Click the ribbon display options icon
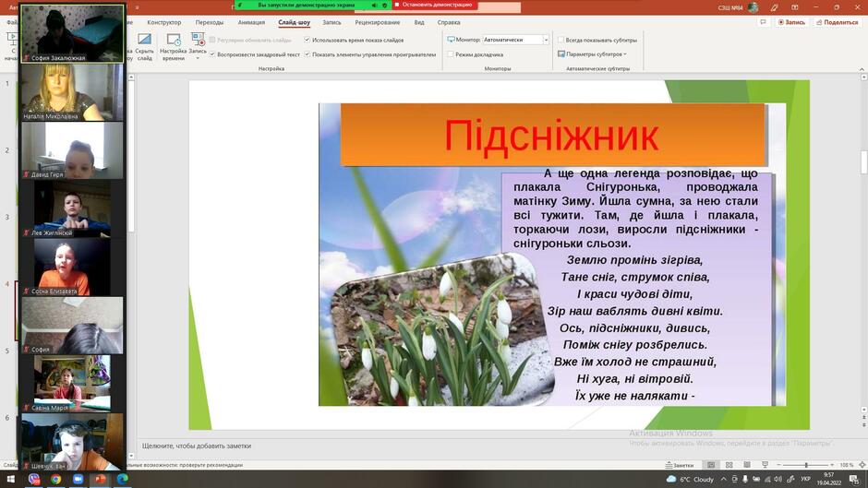Viewport: 868px width, 488px height. [x=795, y=7]
